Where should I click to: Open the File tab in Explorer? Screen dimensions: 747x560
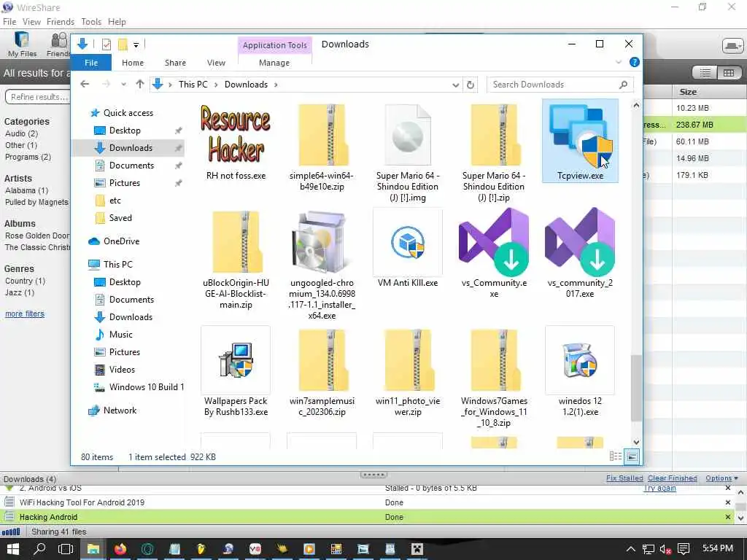point(91,63)
